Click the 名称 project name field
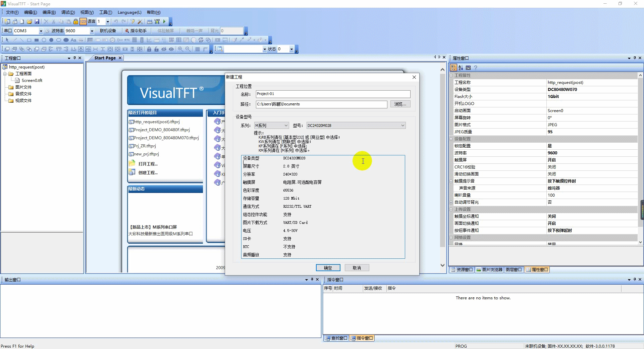 pyautogui.click(x=333, y=94)
